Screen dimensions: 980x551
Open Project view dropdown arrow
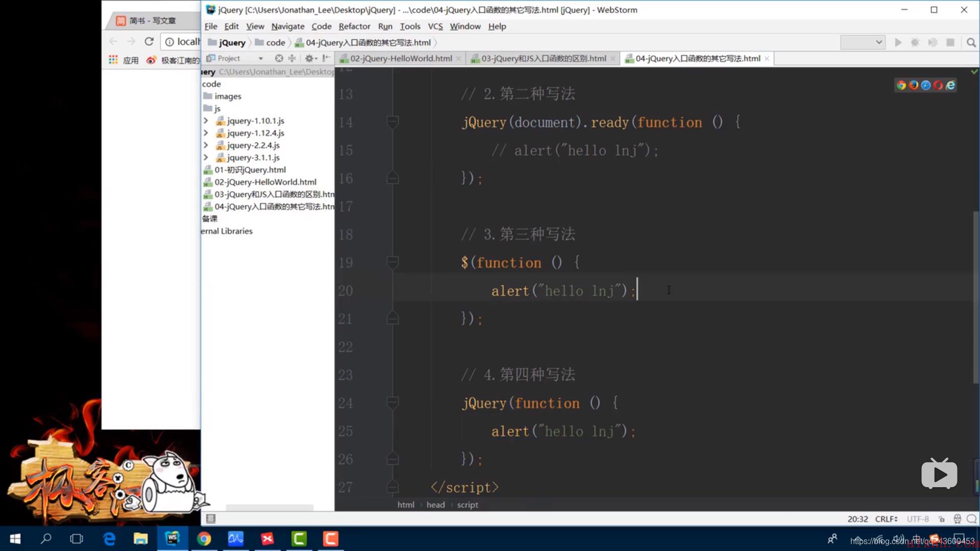click(261, 58)
